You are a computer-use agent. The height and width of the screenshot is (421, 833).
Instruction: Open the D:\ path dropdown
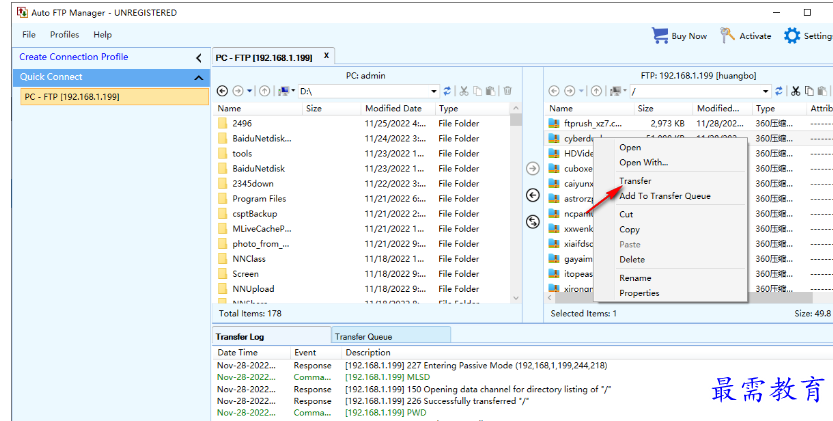click(434, 91)
